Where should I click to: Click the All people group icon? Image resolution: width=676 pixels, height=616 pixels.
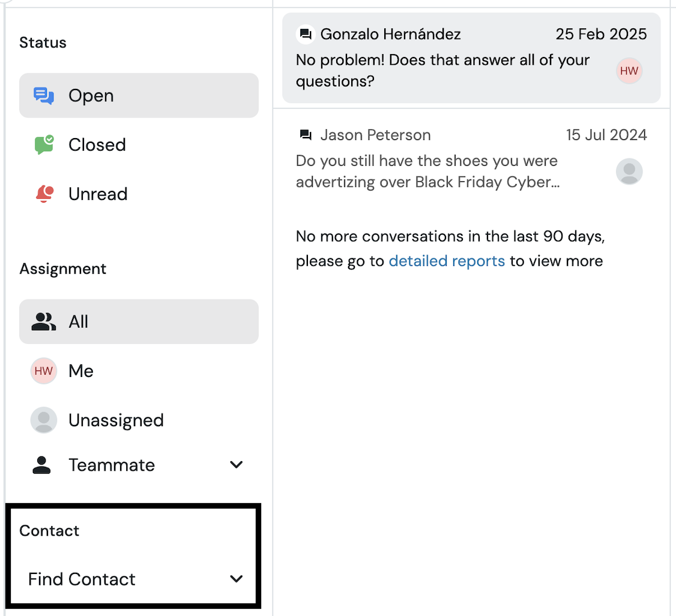click(x=44, y=322)
